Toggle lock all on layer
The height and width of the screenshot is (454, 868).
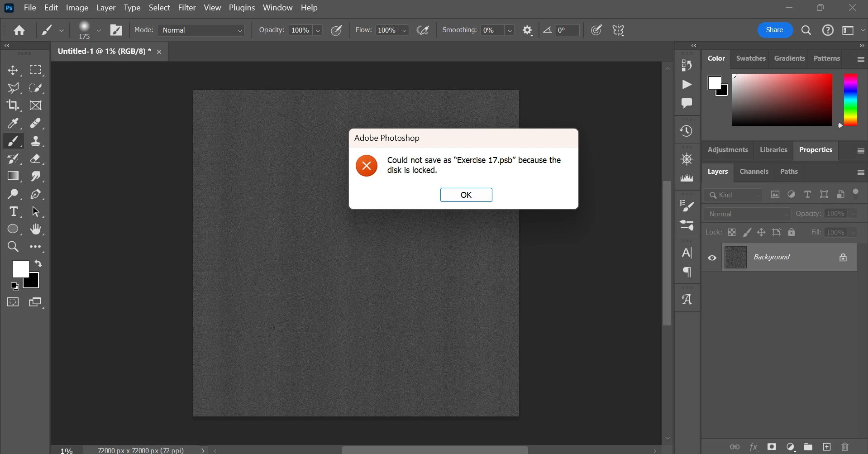click(x=792, y=232)
